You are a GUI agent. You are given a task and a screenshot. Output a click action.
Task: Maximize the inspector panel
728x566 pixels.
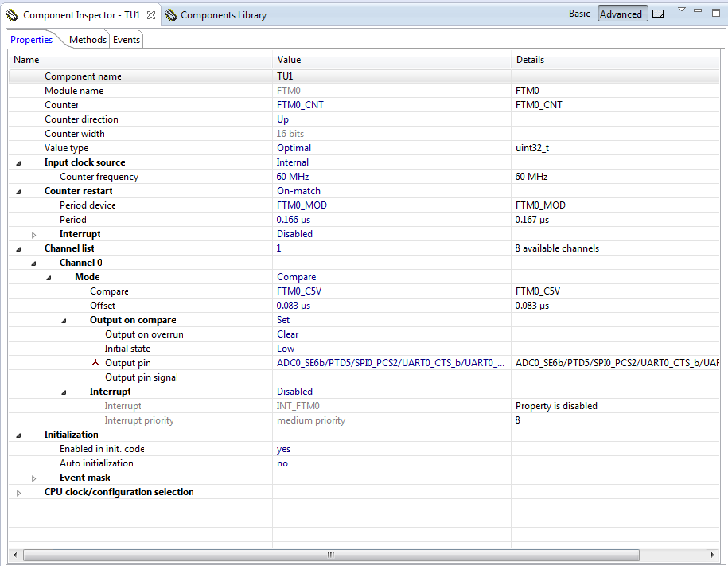point(716,13)
